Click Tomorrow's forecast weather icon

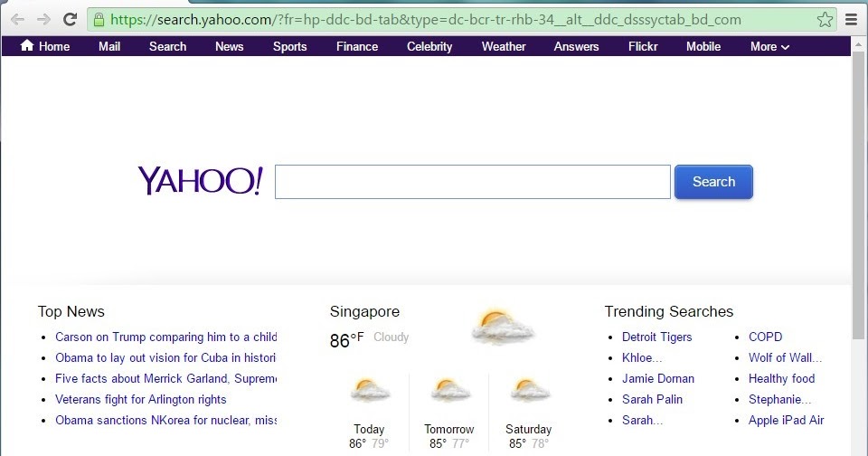(450, 390)
